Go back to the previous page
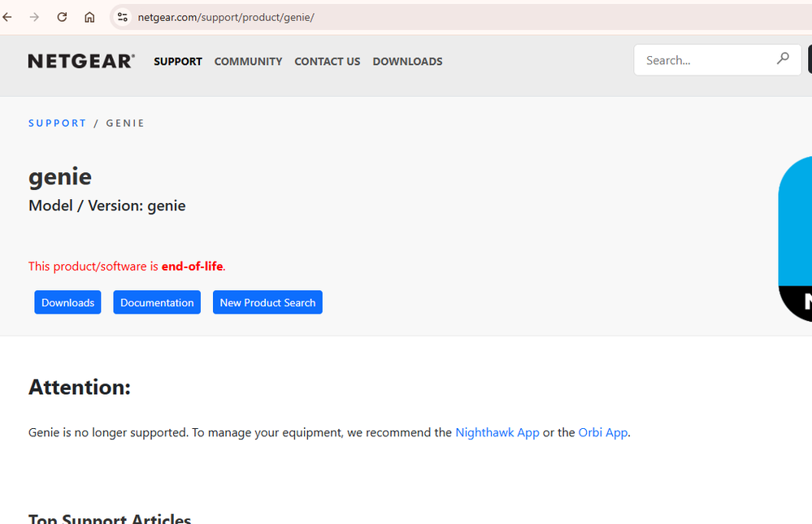This screenshot has height=524, width=812. click(x=7, y=17)
